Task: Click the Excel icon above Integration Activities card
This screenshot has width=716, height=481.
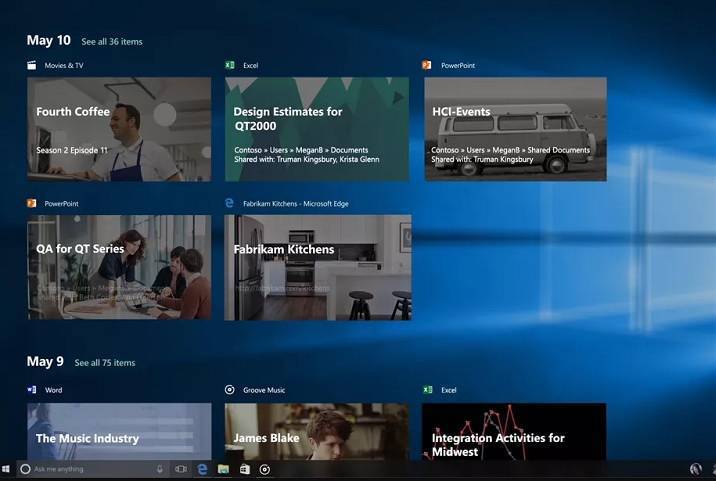Action: pos(427,390)
